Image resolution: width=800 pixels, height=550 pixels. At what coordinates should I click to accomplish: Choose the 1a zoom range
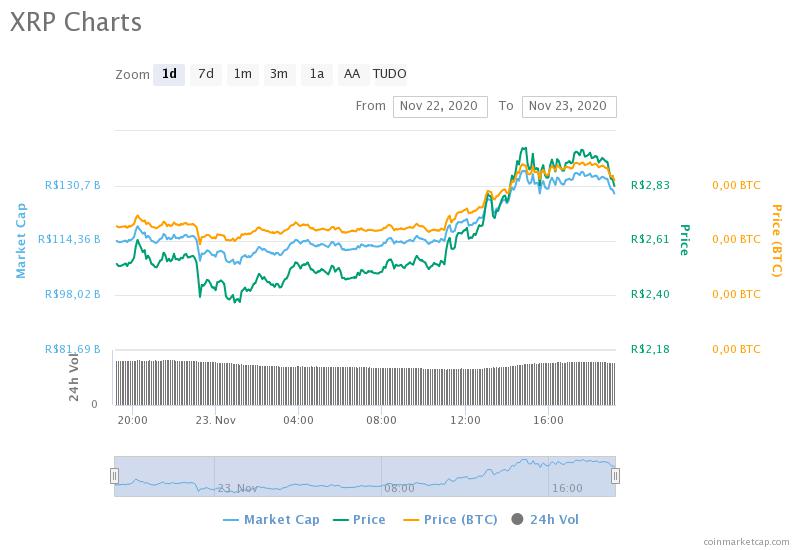(x=316, y=74)
